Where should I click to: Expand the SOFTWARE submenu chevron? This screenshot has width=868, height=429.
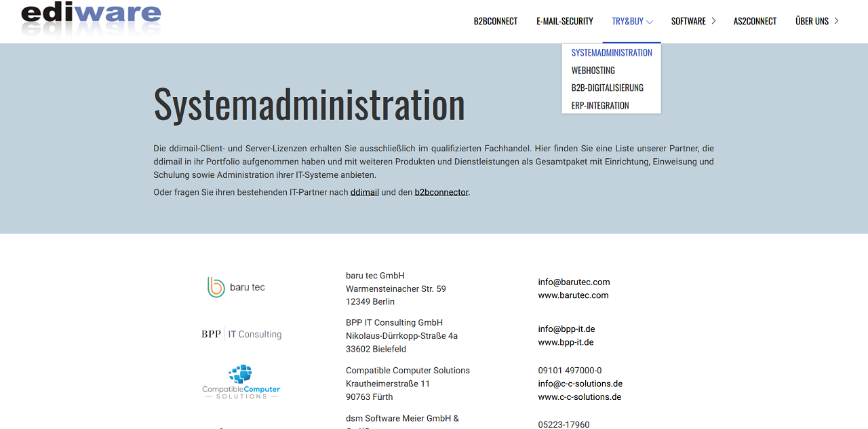[713, 21]
